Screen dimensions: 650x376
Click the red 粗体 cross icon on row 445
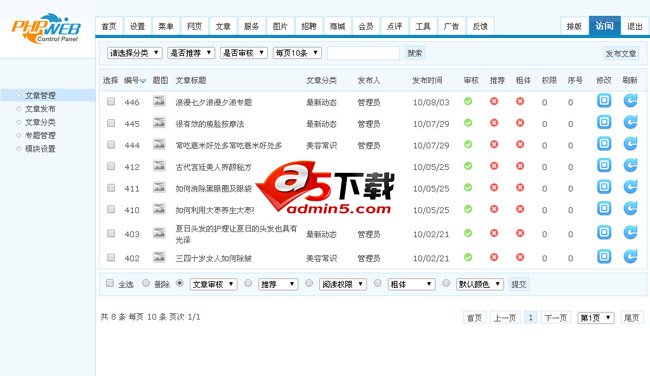(x=520, y=123)
